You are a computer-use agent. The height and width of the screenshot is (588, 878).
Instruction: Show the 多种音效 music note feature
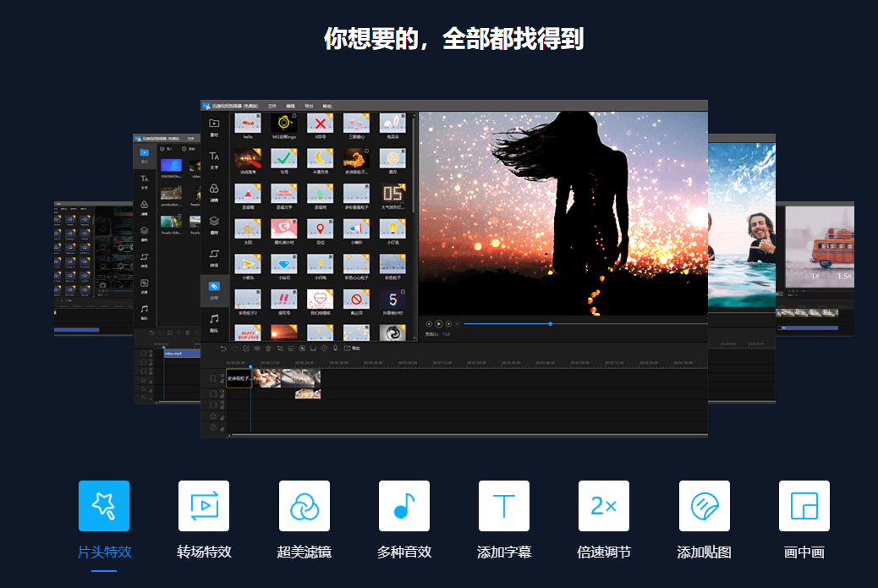pyautogui.click(x=404, y=520)
